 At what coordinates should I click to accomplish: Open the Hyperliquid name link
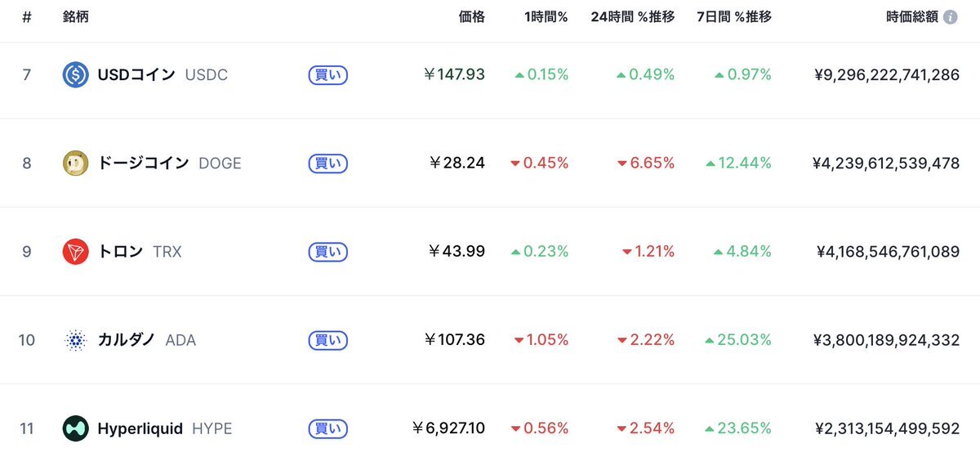(x=140, y=428)
